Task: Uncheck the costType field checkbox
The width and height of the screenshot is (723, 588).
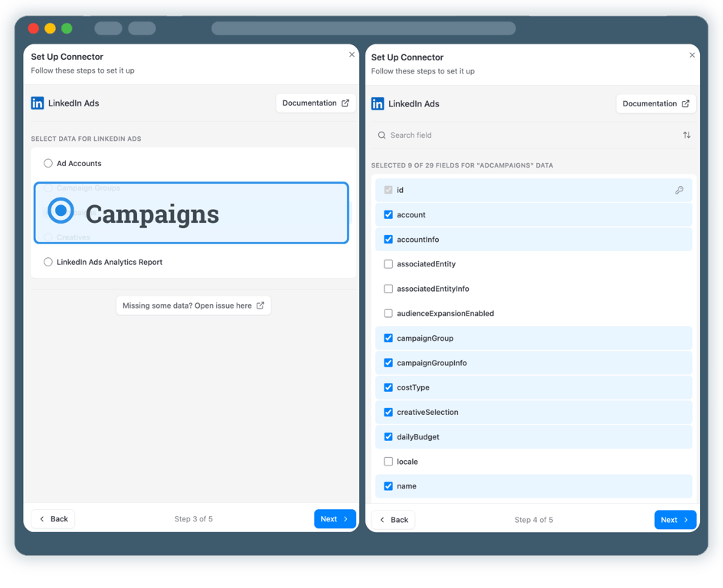Action: click(x=388, y=387)
